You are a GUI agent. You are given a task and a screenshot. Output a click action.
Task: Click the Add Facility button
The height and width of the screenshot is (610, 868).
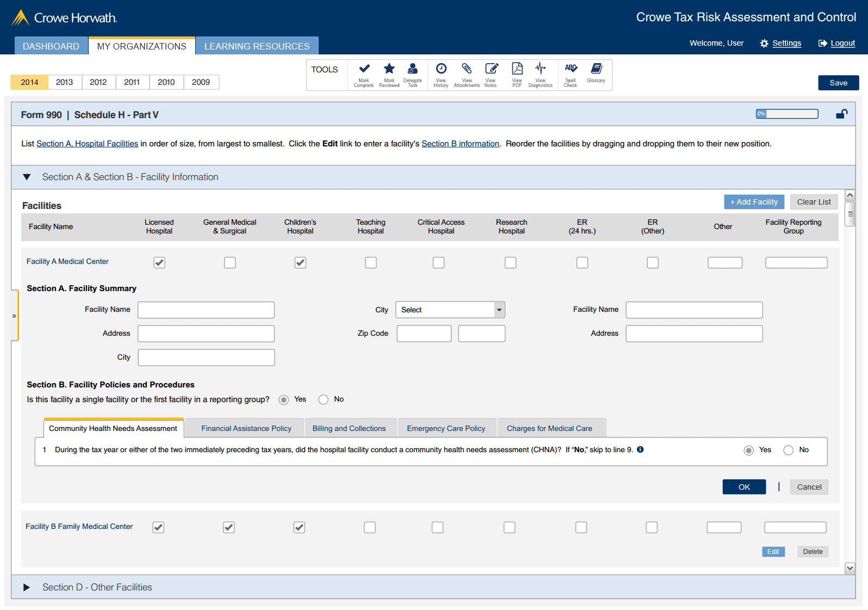(x=754, y=202)
